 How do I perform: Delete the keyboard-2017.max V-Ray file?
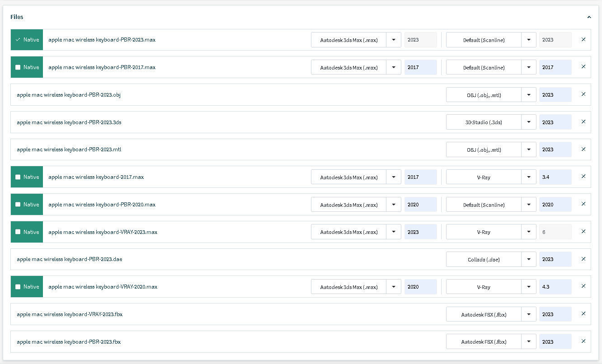click(583, 177)
